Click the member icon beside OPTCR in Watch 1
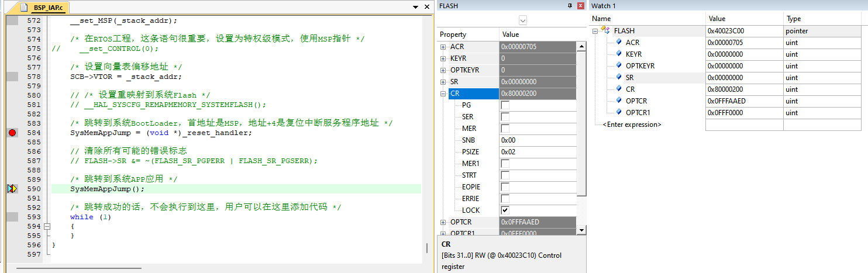Image resolution: width=868 pixels, height=273 pixels. (x=619, y=101)
